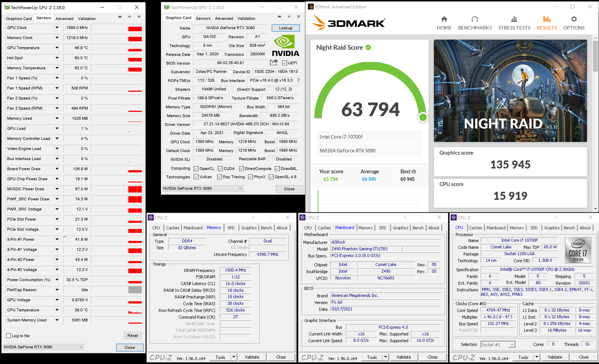
Task: Switch to SPD tab in CPU-Z Memory window
Action: tap(231, 228)
